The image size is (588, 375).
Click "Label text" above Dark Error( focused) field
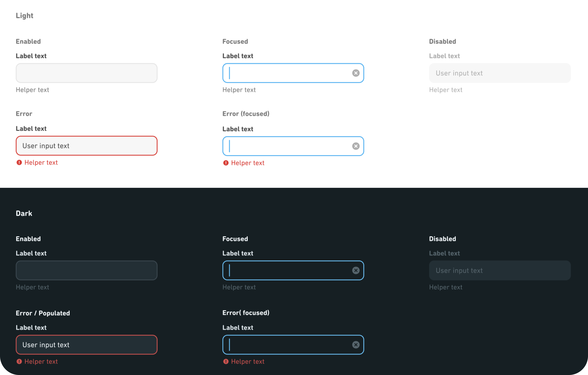238,327
